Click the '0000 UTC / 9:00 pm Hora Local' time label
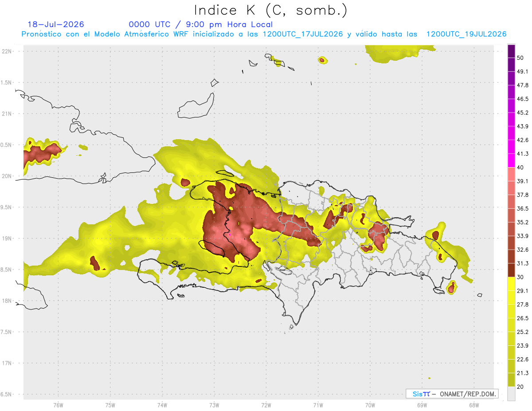The image size is (532, 411). click(x=201, y=24)
